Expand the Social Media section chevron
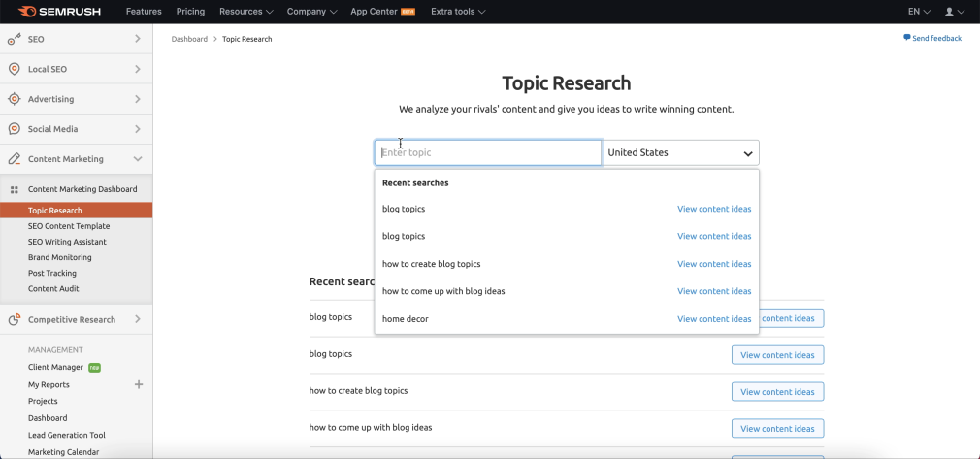Viewport: 980px width, 459px height. click(x=138, y=129)
